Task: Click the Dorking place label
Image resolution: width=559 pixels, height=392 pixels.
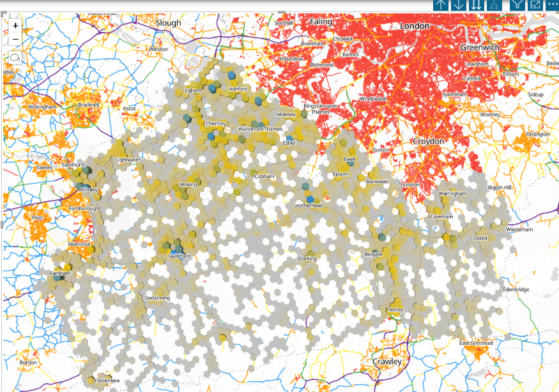Action: 307,259
